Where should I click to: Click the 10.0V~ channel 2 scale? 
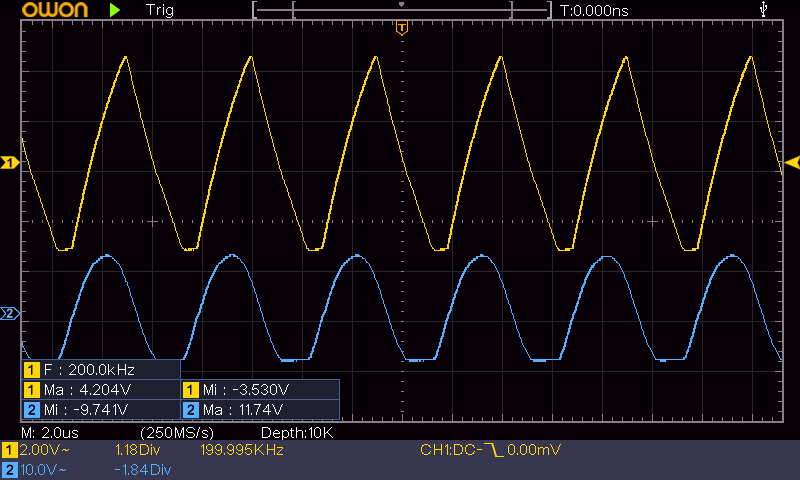43,470
